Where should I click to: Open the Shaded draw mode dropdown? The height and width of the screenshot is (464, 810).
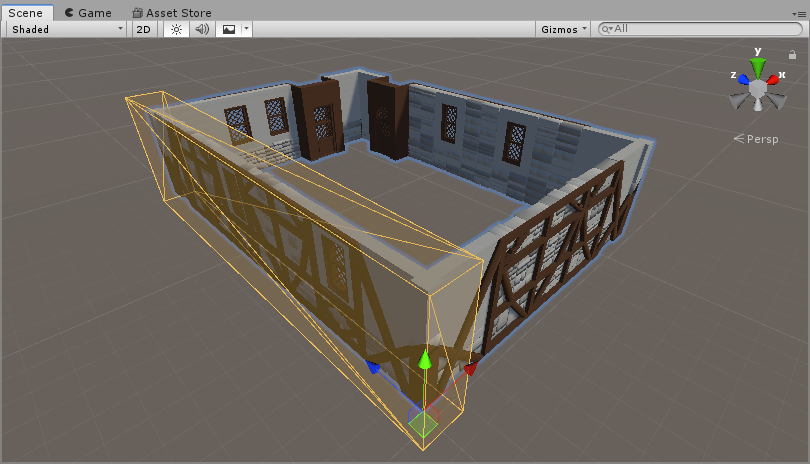coord(67,29)
